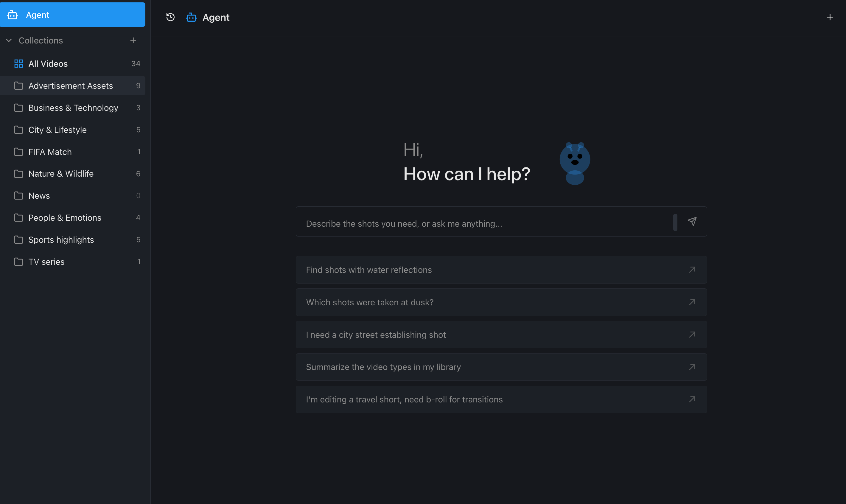
Task: Open Nature & Wildlife collection
Action: pyautogui.click(x=73, y=174)
